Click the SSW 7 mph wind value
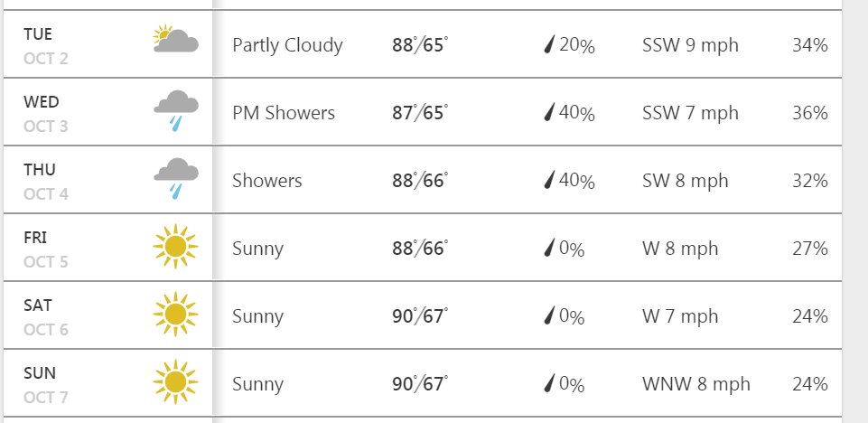868x423 pixels. pos(690,113)
